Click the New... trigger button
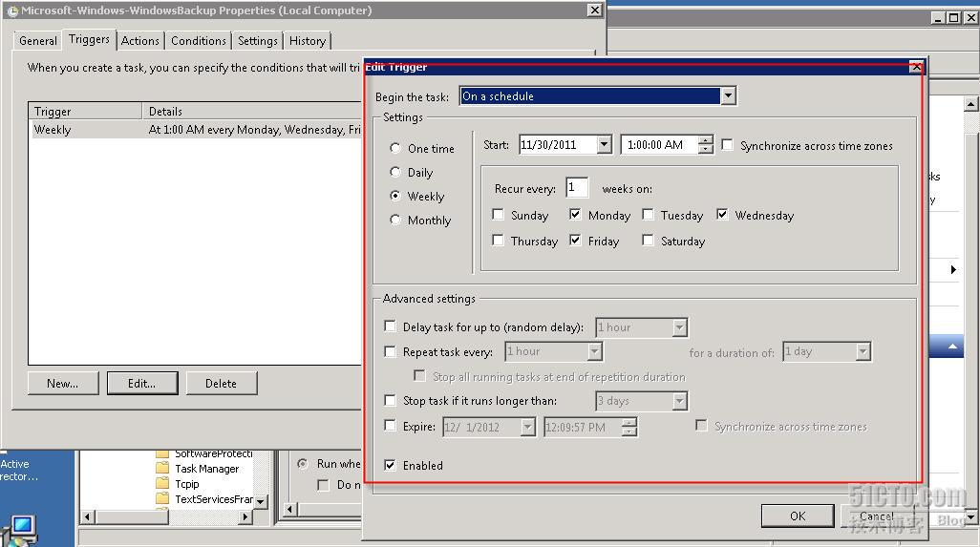The image size is (980, 547). [x=62, y=384]
